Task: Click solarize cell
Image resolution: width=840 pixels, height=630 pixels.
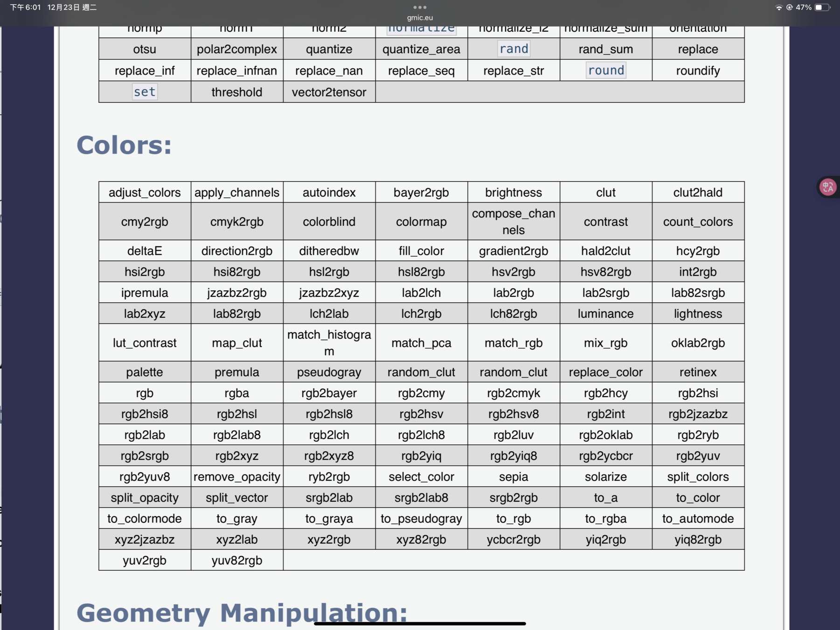Action: point(606,476)
